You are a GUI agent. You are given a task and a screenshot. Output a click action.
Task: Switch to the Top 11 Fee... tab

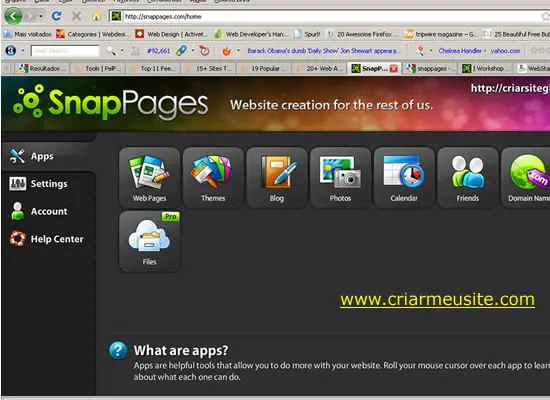[x=154, y=68]
